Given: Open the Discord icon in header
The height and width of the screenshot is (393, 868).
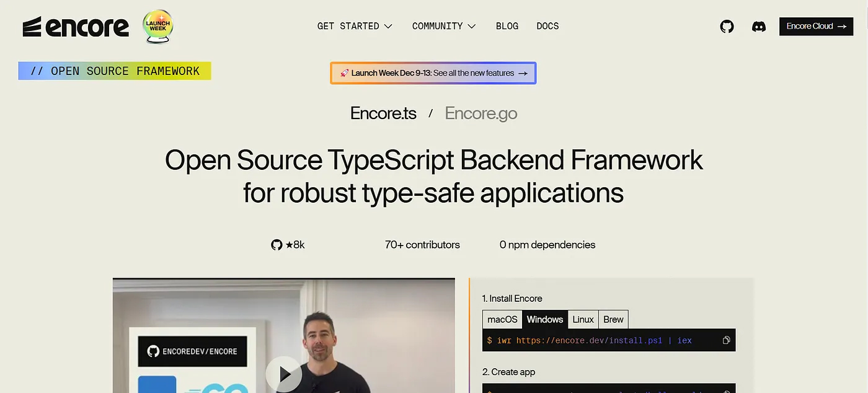Looking at the screenshot, I should click(758, 27).
